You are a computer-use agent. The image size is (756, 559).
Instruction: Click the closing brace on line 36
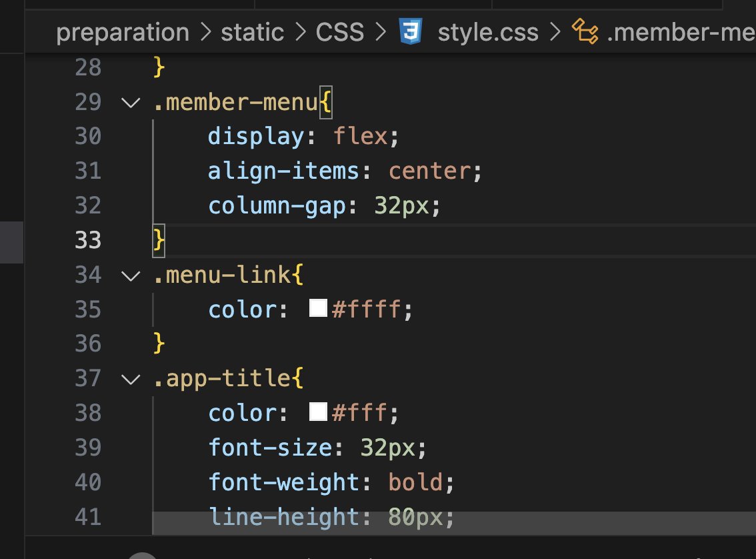pos(159,344)
